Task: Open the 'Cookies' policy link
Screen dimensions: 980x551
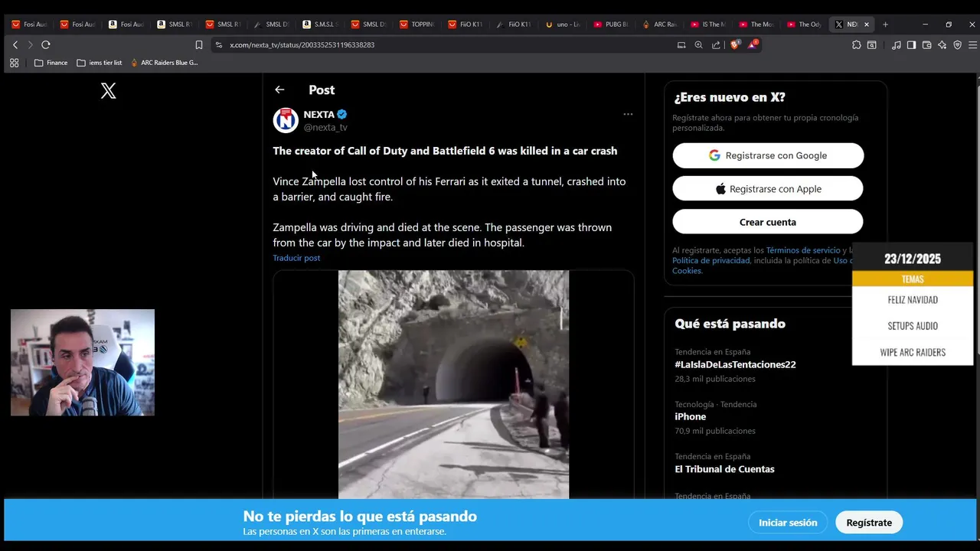Action: 686,271
